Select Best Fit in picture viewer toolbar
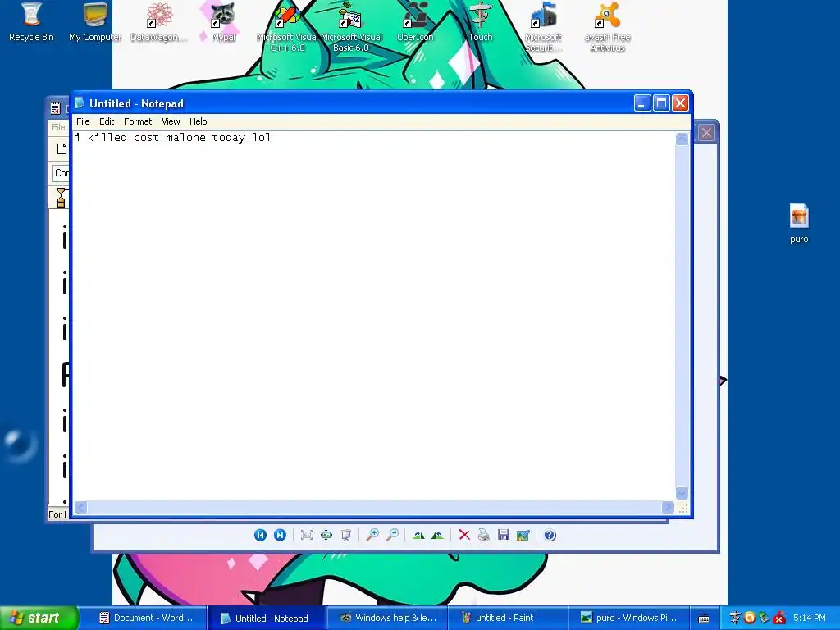 coord(307,535)
